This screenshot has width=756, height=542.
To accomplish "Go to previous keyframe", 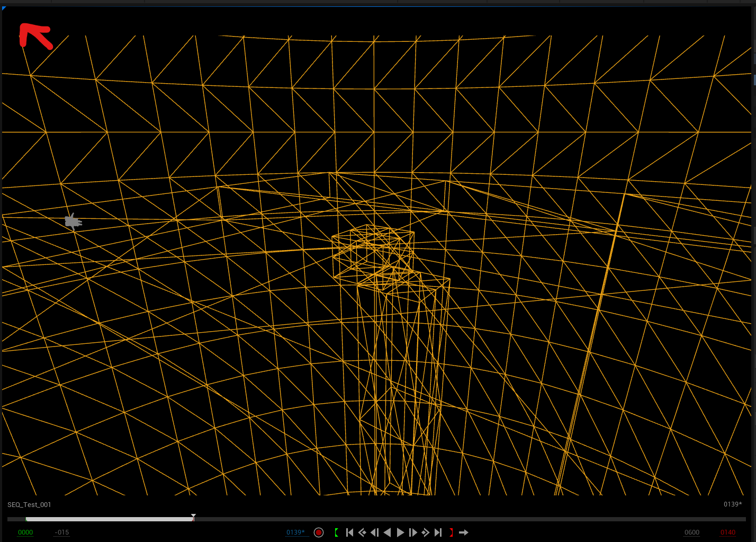I will (362, 532).
